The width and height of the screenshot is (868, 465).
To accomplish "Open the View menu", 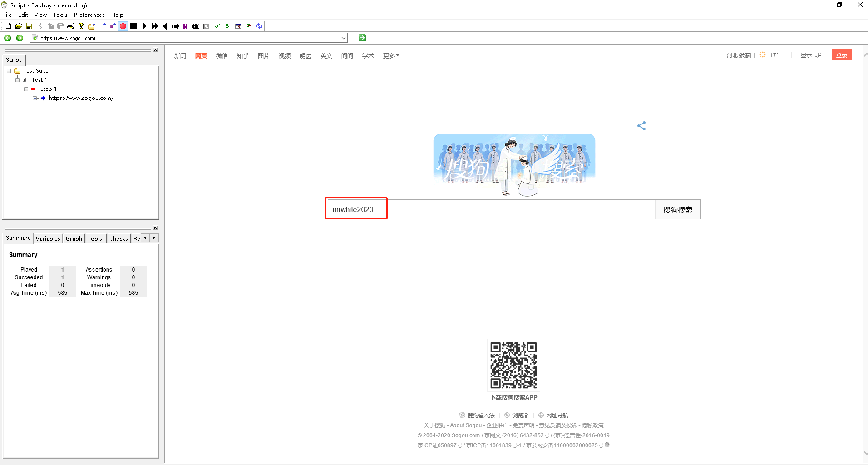I will click(40, 15).
